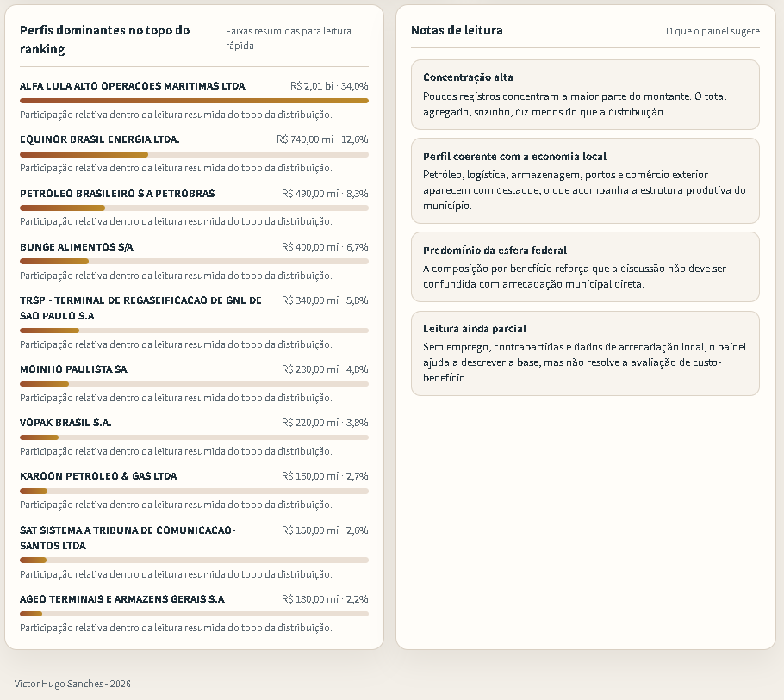
Task: Click the BUNGE ALIMENTOS share bar
Action: [x=194, y=261]
